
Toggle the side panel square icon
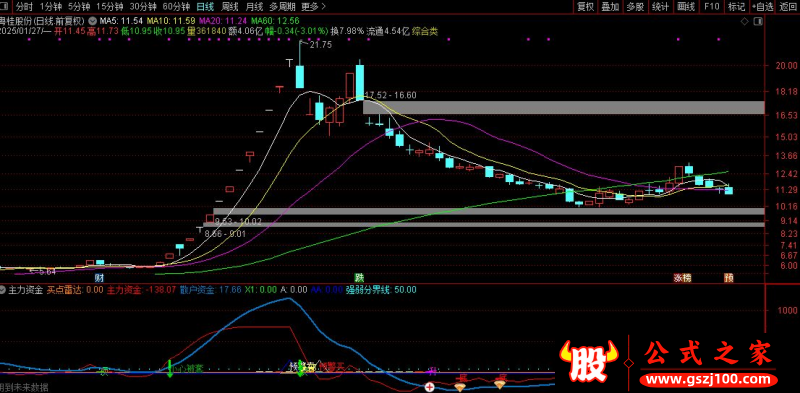click(x=759, y=21)
